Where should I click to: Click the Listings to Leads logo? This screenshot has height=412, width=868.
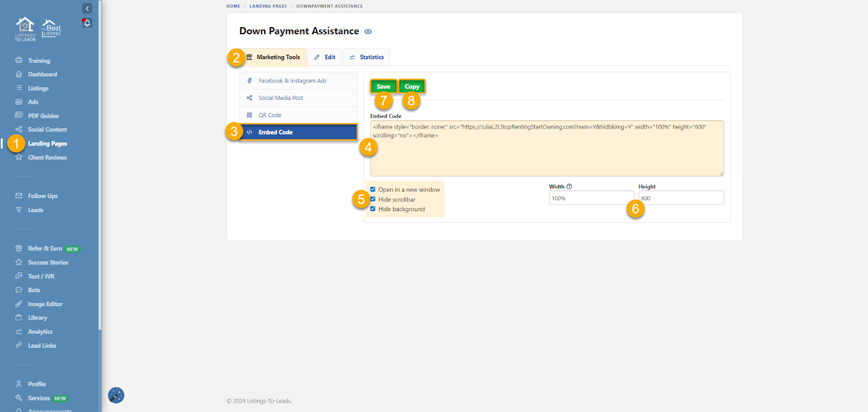tap(25, 29)
